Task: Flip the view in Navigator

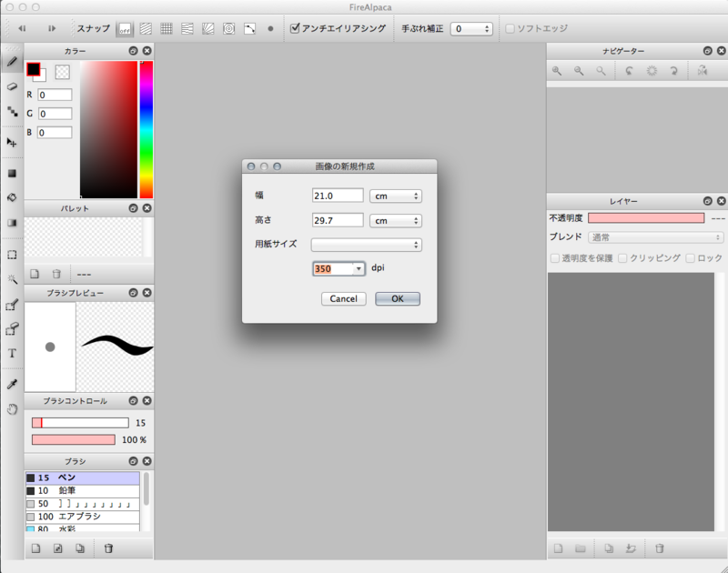Action: pos(703,71)
